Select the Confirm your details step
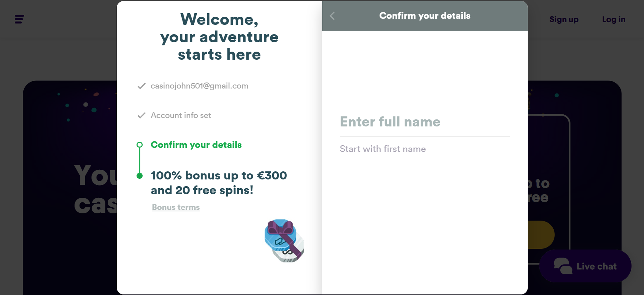 tap(196, 145)
